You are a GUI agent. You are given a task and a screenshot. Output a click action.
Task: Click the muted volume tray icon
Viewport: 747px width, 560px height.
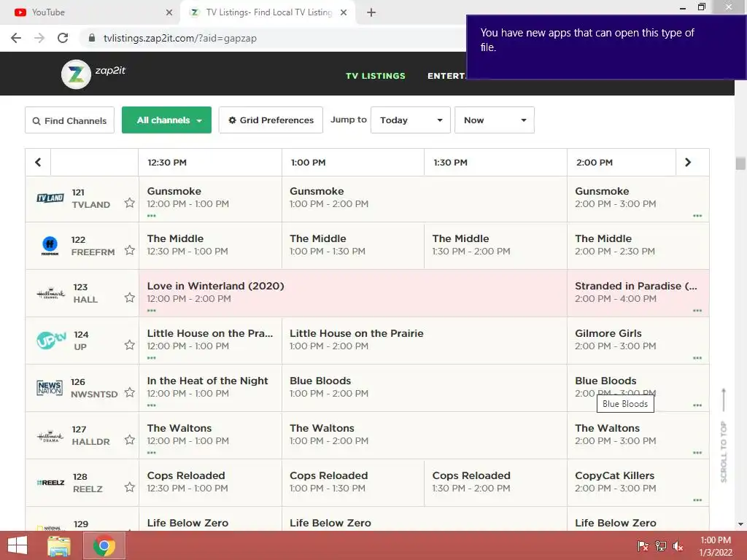[x=678, y=545]
